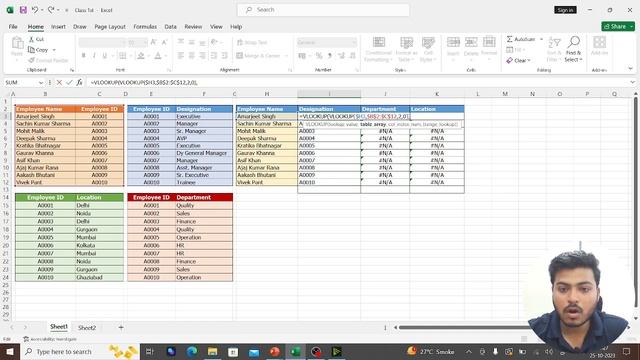The height and width of the screenshot is (360, 640).
Task: Click the Employee Name header in column H
Action: coord(267,109)
